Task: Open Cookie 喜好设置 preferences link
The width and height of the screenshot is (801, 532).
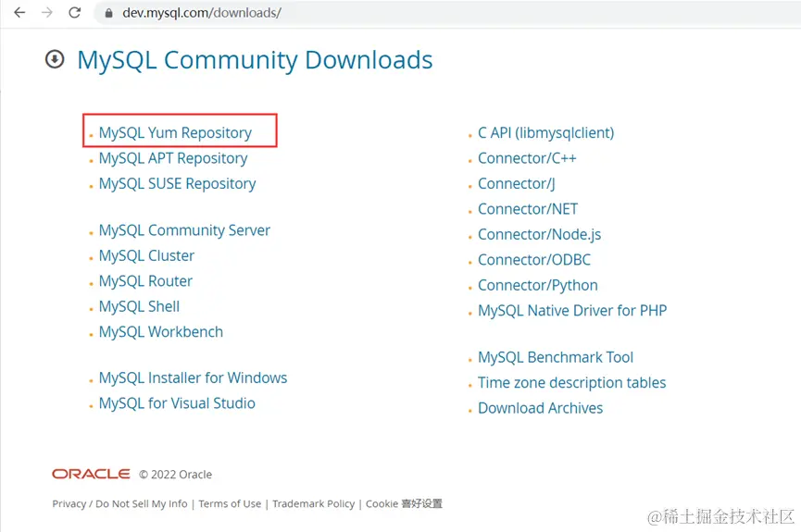Action: (404, 504)
